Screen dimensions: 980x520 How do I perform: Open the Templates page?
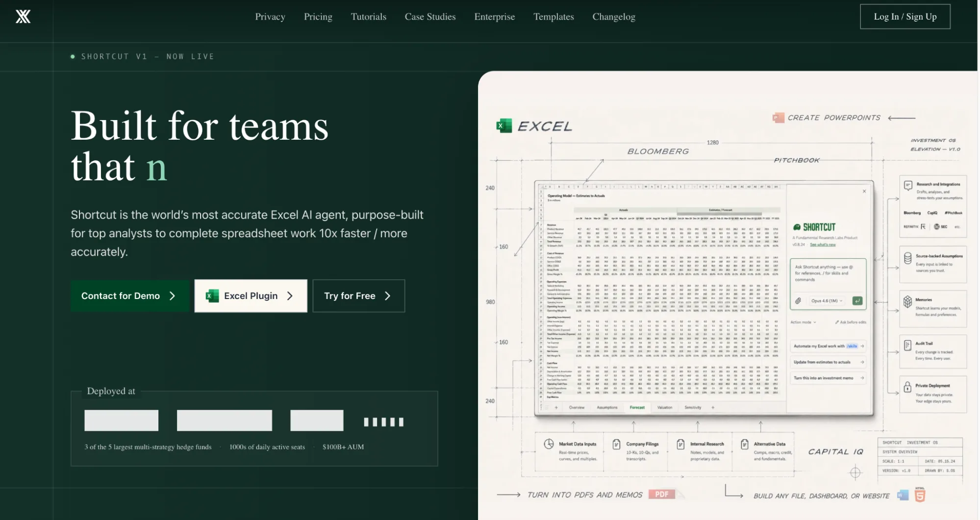tap(553, 17)
